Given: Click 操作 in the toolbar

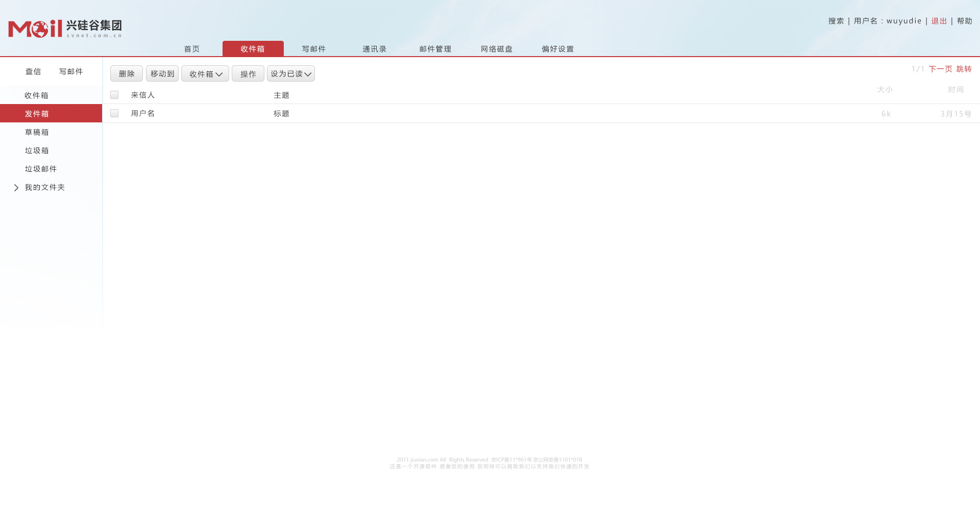Looking at the screenshot, I should (248, 73).
